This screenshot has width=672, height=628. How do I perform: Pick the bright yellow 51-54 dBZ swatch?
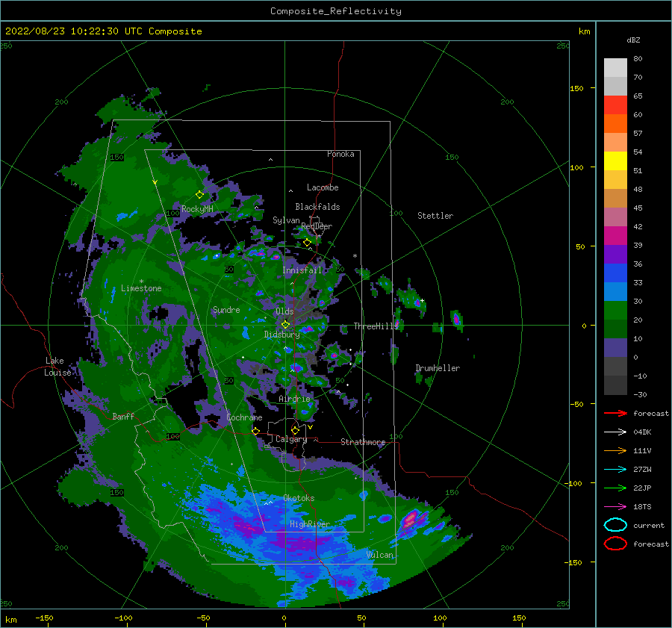point(615,161)
